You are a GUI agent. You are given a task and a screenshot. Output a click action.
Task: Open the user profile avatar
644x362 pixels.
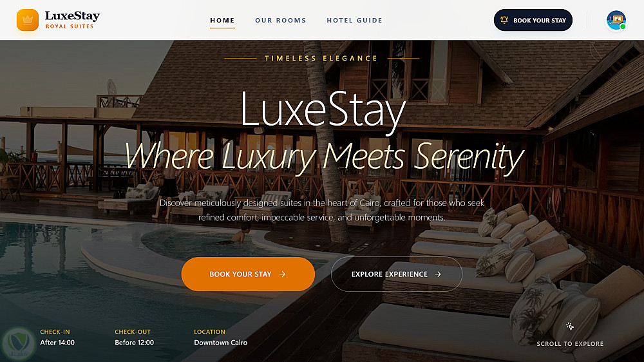pyautogui.click(x=616, y=20)
